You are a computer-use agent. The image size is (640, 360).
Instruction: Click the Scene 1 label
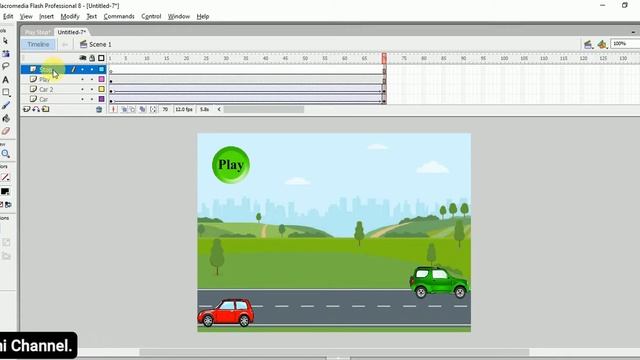100,44
